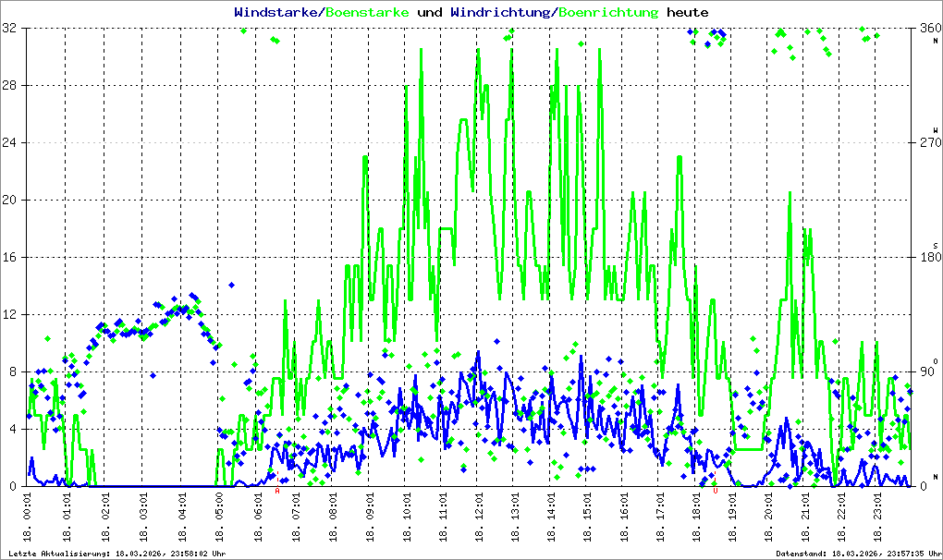Image resolution: width=943 pixels, height=560 pixels.
Task: Click time axis label "18. 02:01"
Action: [104, 517]
